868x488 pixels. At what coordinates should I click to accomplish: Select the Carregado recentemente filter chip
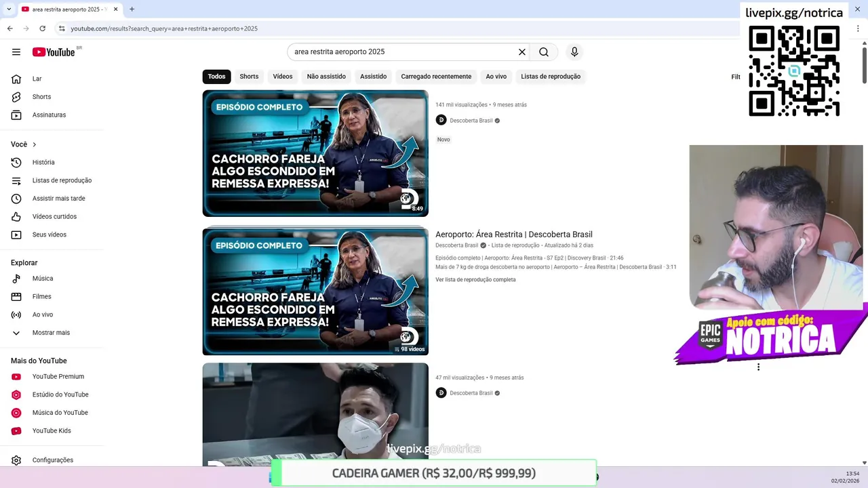pyautogui.click(x=436, y=77)
